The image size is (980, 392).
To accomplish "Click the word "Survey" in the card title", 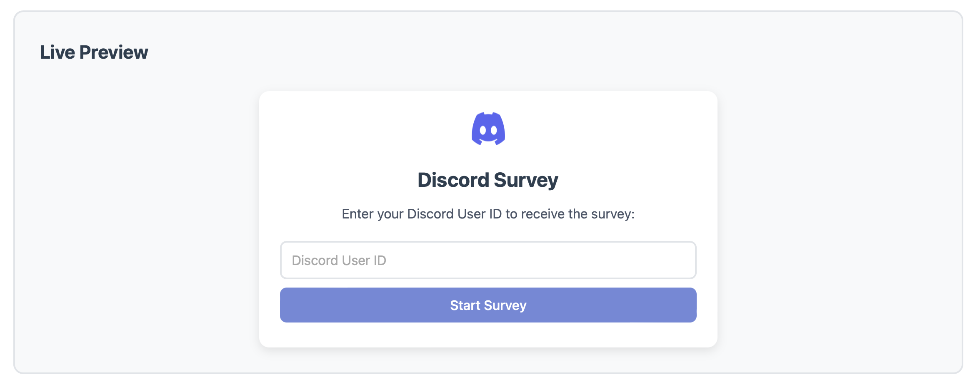I will tap(526, 180).
